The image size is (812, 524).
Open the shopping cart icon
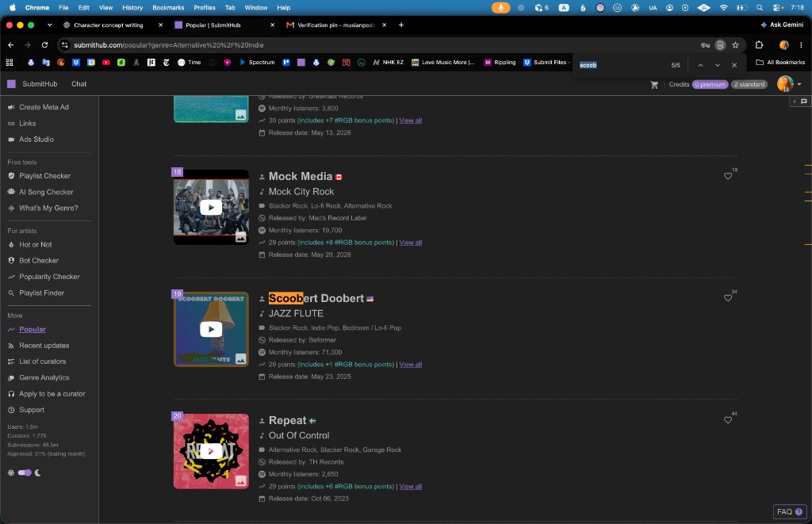click(654, 84)
